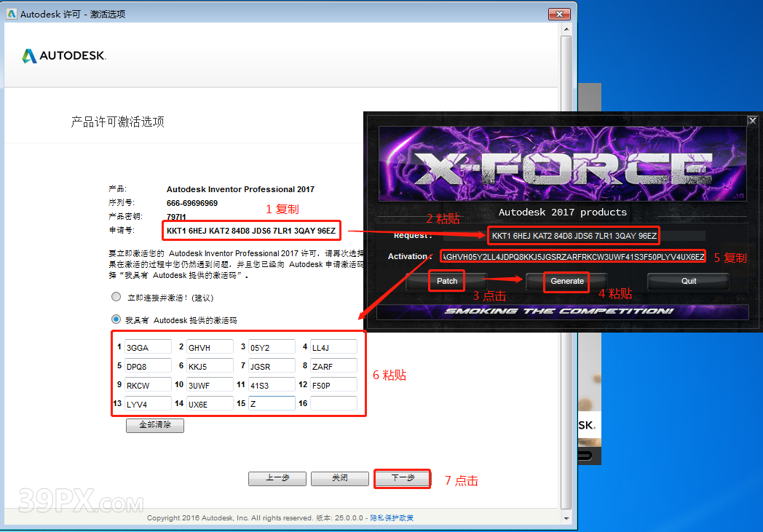Click activation code field 15 containing Z

click(272, 404)
